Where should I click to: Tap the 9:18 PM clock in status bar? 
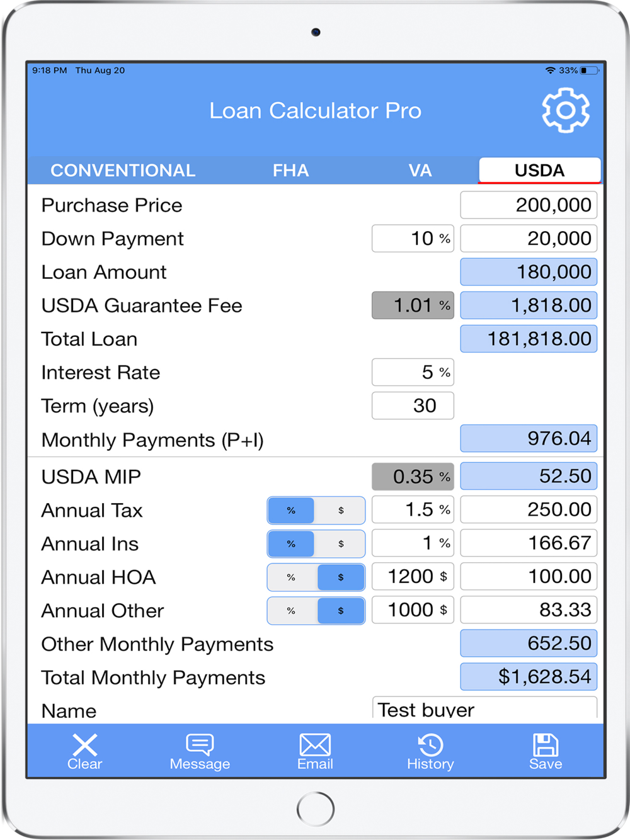(50, 71)
